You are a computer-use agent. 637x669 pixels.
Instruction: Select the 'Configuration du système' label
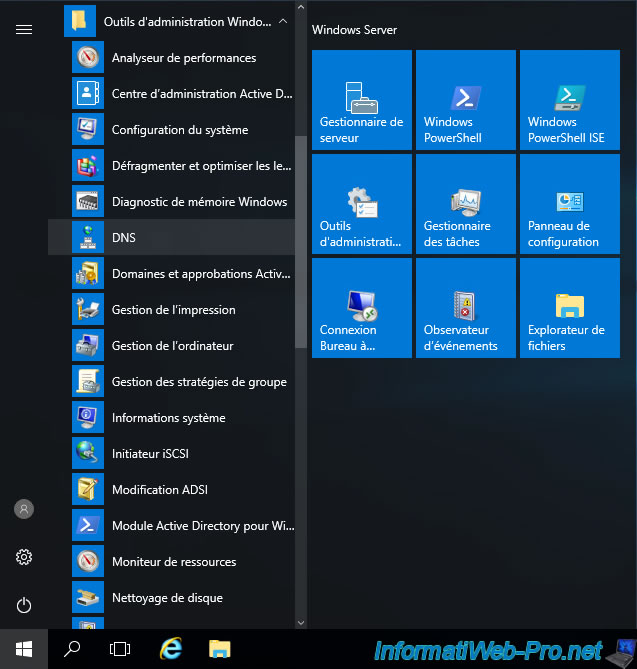[180, 130]
